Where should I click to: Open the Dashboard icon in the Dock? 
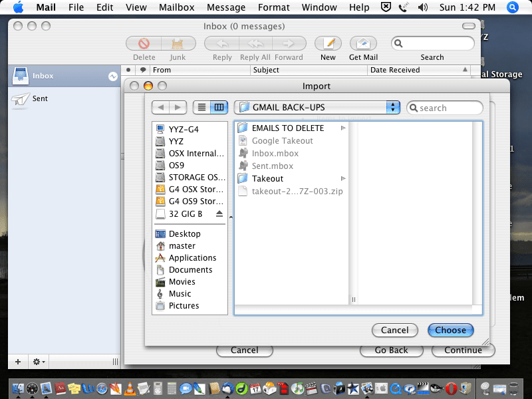coord(32,388)
